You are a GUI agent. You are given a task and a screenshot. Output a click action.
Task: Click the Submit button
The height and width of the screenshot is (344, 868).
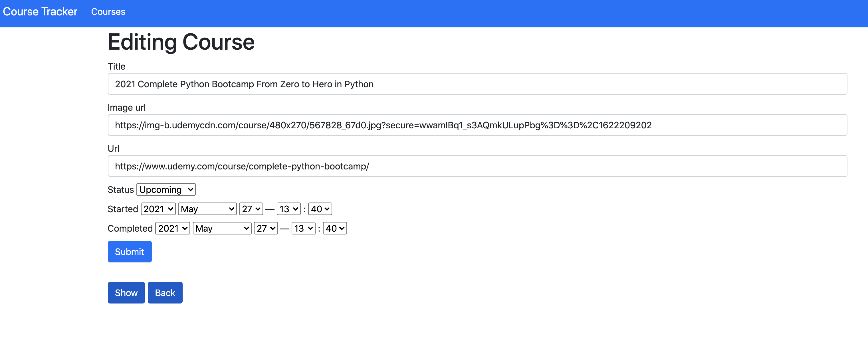pos(129,252)
